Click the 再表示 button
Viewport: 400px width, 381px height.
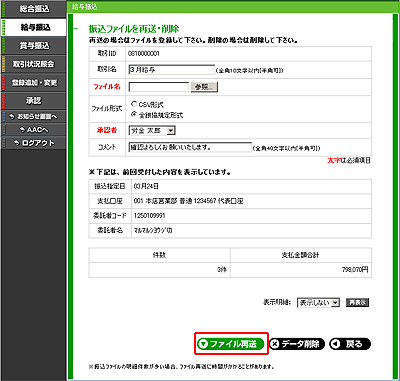pos(357,303)
